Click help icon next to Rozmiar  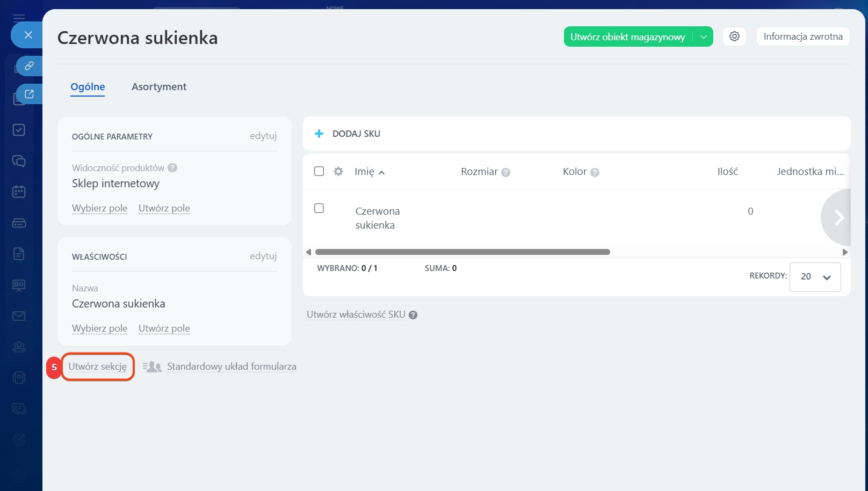505,172
